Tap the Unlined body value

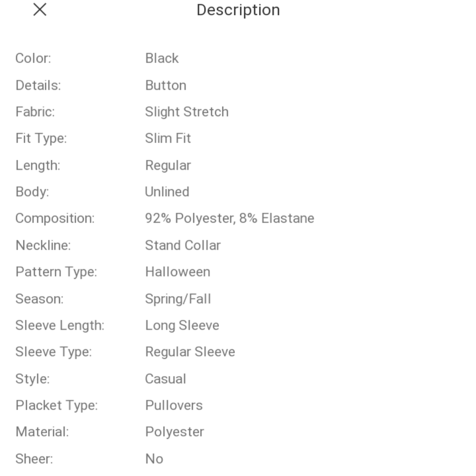click(x=167, y=192)
